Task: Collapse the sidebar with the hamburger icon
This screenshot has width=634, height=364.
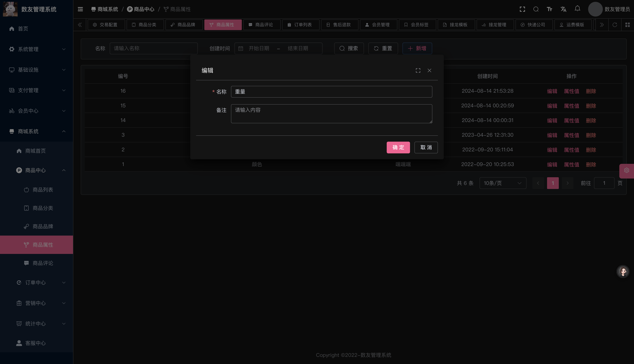Action: (x=80, y=9)
